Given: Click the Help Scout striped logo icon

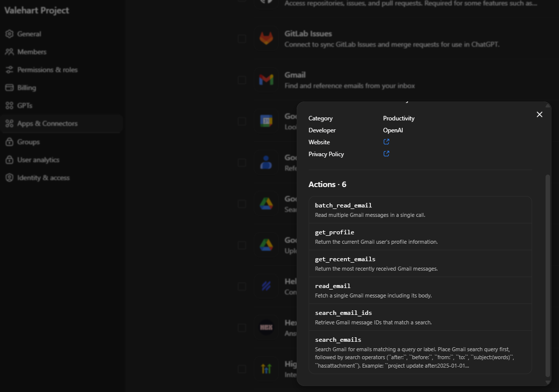Looking at the screenshot, I should click(266, 286).
